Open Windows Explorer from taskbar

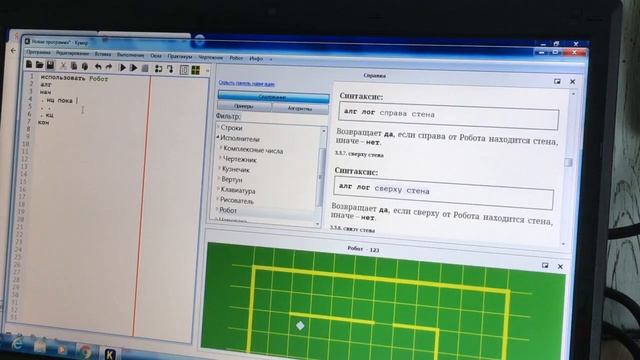click(40, 347)
